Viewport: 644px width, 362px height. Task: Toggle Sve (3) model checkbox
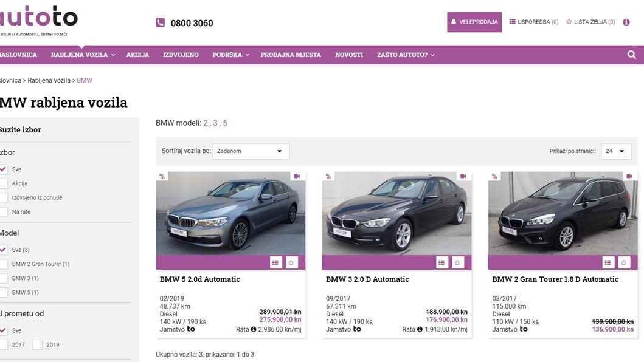click(3, 250)
